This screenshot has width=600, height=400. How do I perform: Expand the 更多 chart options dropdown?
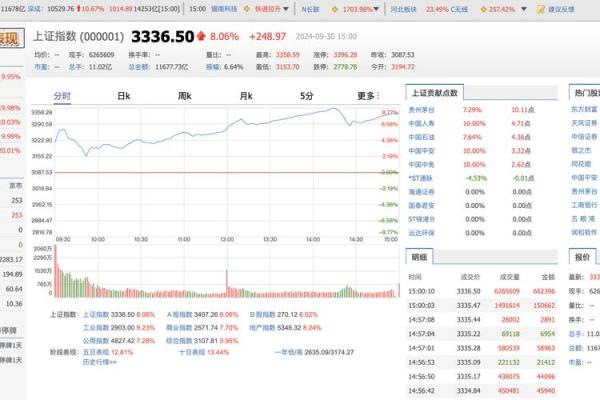click(x=367, y=96)
